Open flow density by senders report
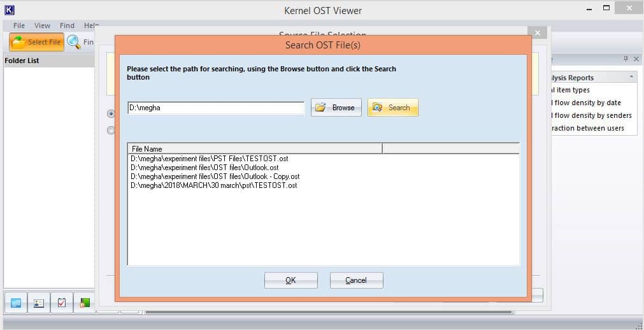 [592, 115]
